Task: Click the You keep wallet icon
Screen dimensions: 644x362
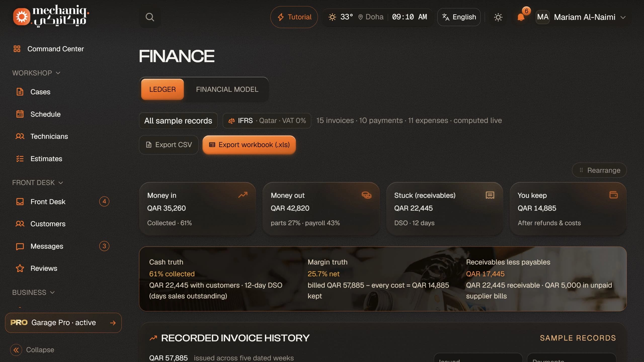Action: point(613,195)
